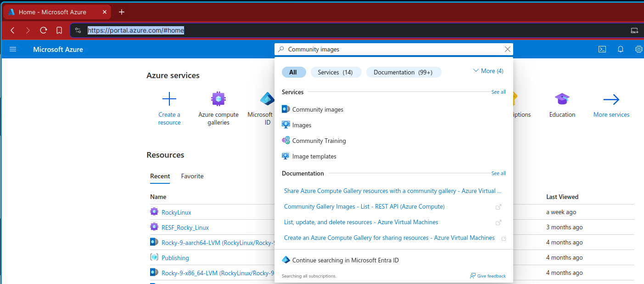Open portal settings gear icon
The height and width of the screenshot is (284, 644).
coord(638,49)
